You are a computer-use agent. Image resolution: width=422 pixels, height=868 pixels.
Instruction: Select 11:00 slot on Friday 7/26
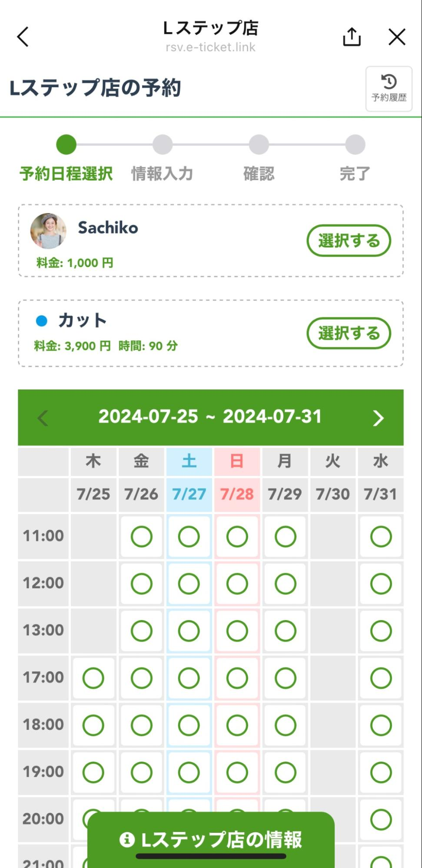(x=141, y=536)
